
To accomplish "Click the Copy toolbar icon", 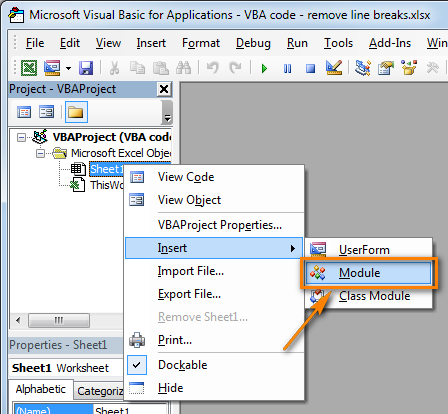I will coord(137,68).
